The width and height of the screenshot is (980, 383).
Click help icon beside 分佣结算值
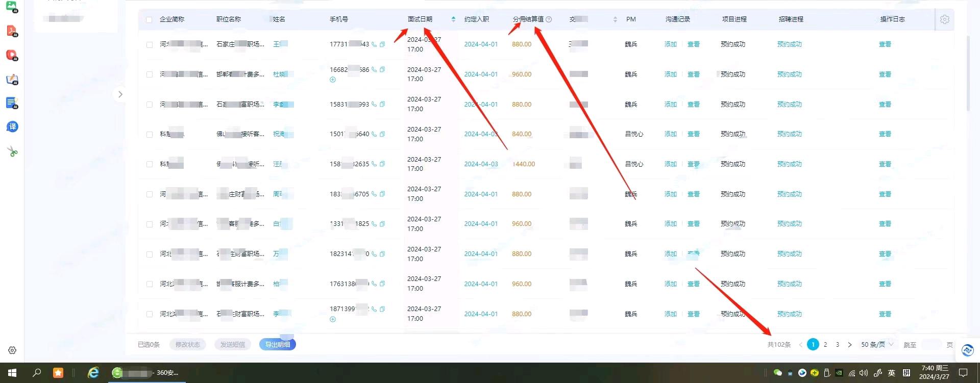click(549, 19)
